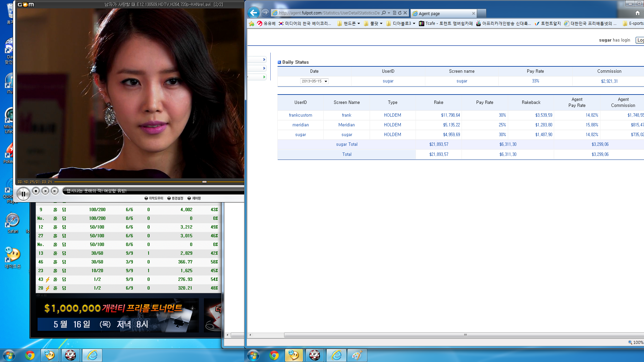Screen dimensions: 644x362
Task: Click the URL address field
Action: point(329,13)
